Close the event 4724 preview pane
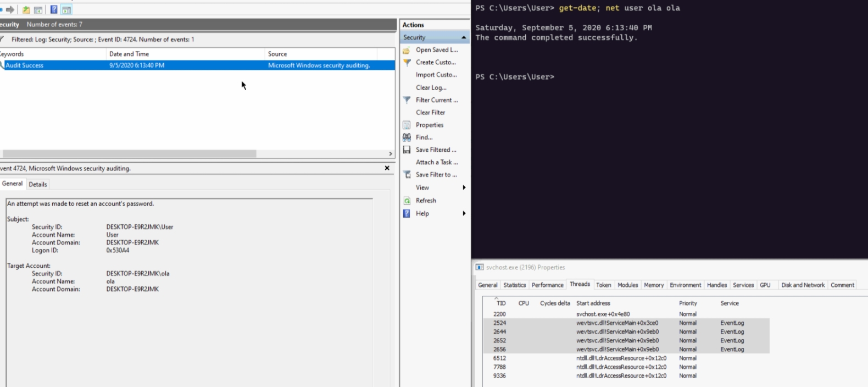This screenshot has height=387, width=868. pos(387,168)
